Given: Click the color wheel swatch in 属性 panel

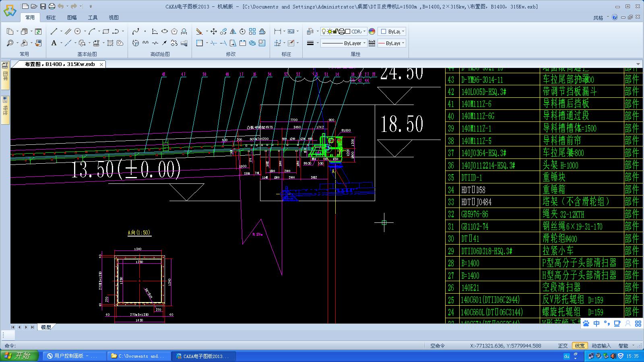Looking at the screenshot, I should 372,31.
